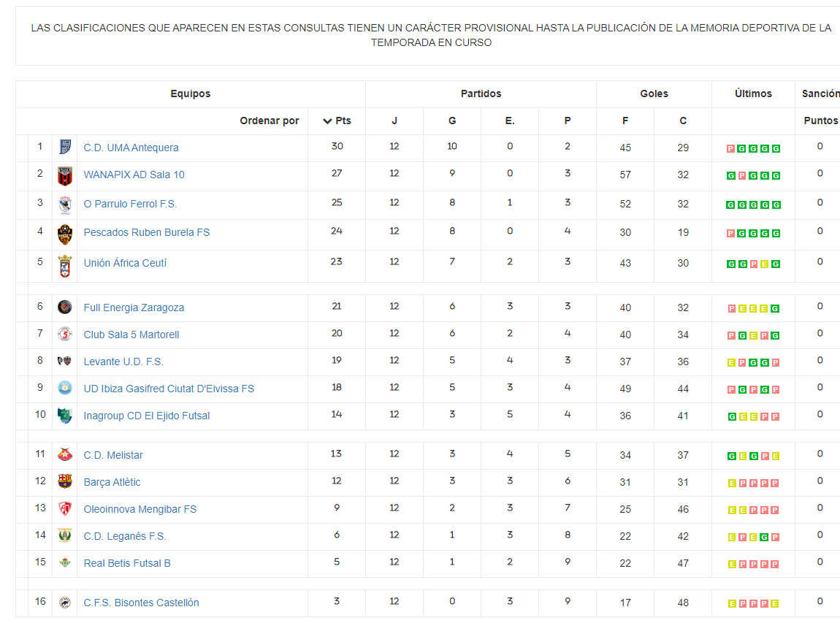Sort by sanction Puntos column header
The width and height of the screenshot is (840, 623).
click(x=821, y=121)
